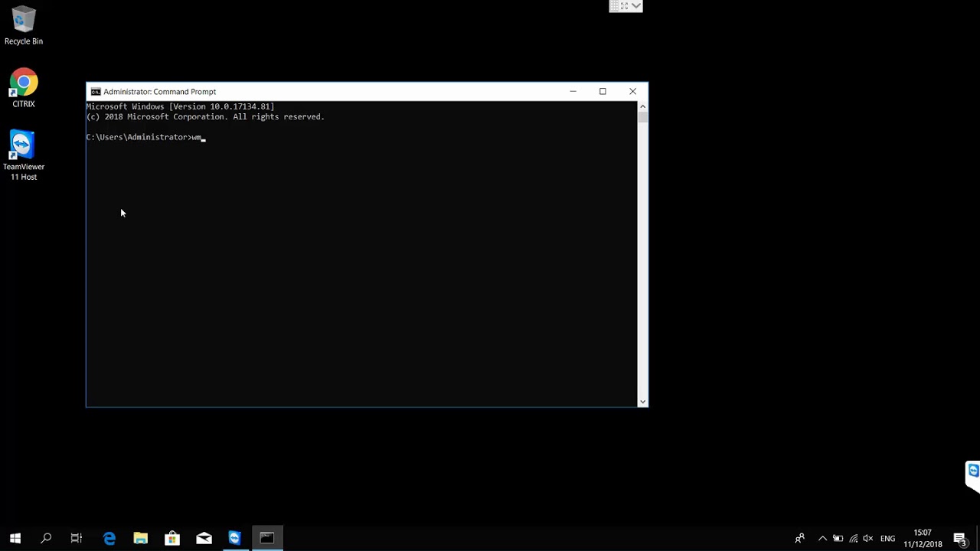Open the Command Prompt title bar system menu icon
This screenshot has height=551, width=980.
[95, 92]
